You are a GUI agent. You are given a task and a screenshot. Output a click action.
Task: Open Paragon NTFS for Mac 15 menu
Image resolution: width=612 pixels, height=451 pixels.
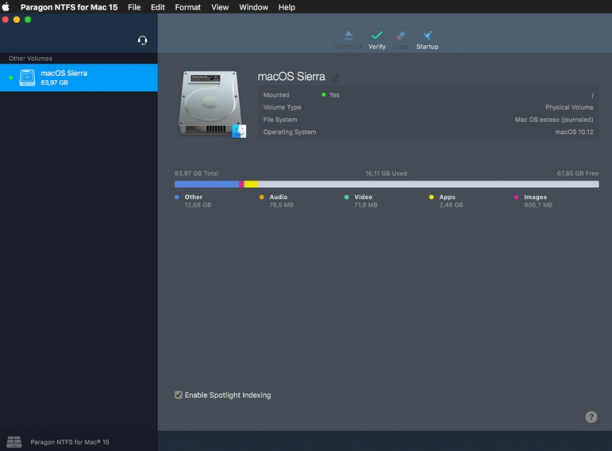tap(69, 7)
